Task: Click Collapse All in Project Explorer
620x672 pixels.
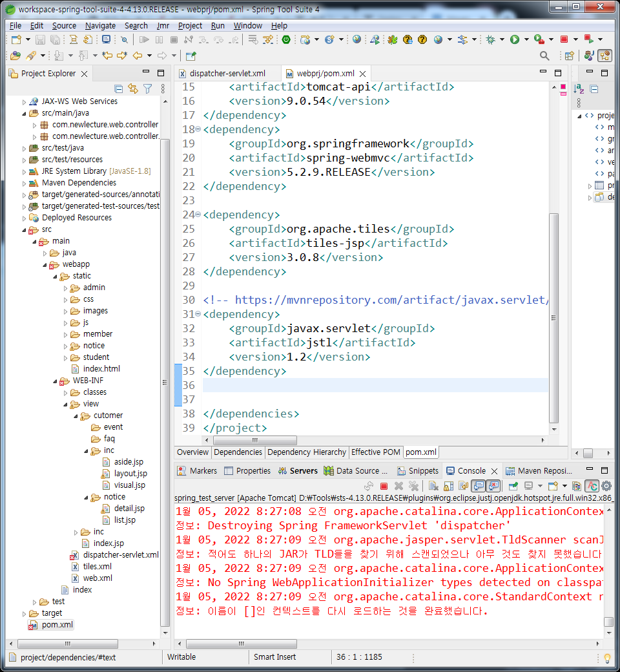Action: (x=119, y=89)
